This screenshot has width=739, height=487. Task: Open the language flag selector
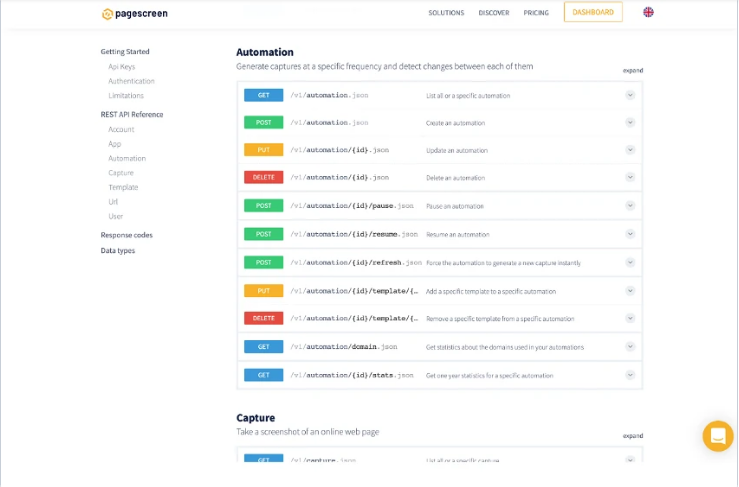(x=649, y=12)
